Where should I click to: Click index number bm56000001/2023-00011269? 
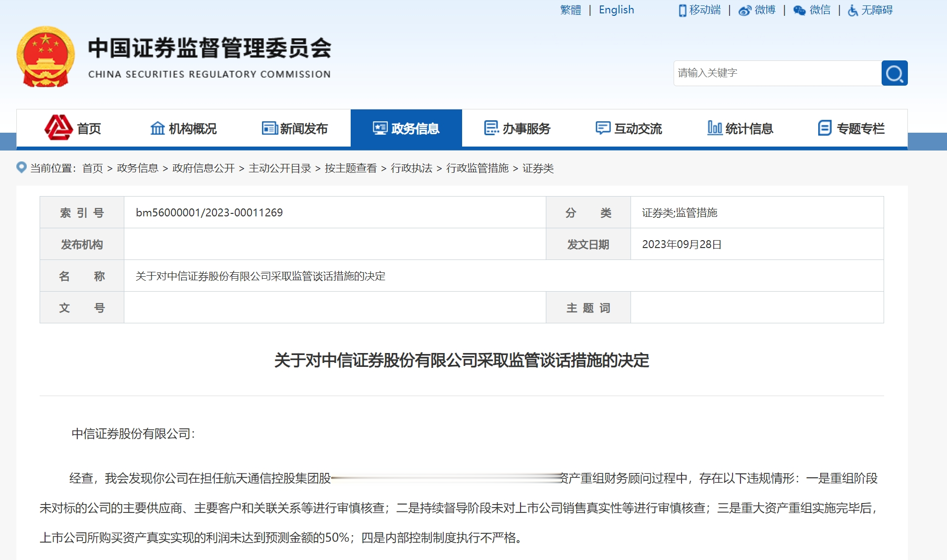point(209,213)
